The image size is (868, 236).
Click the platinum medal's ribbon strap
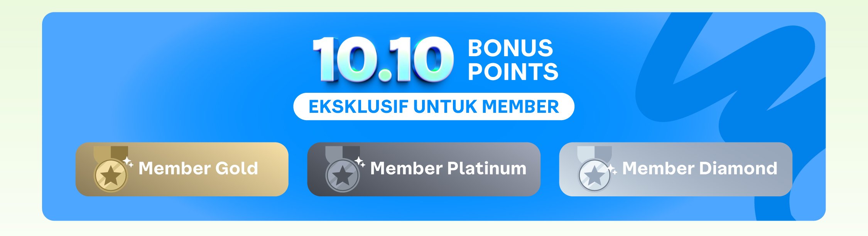point(343,153)
